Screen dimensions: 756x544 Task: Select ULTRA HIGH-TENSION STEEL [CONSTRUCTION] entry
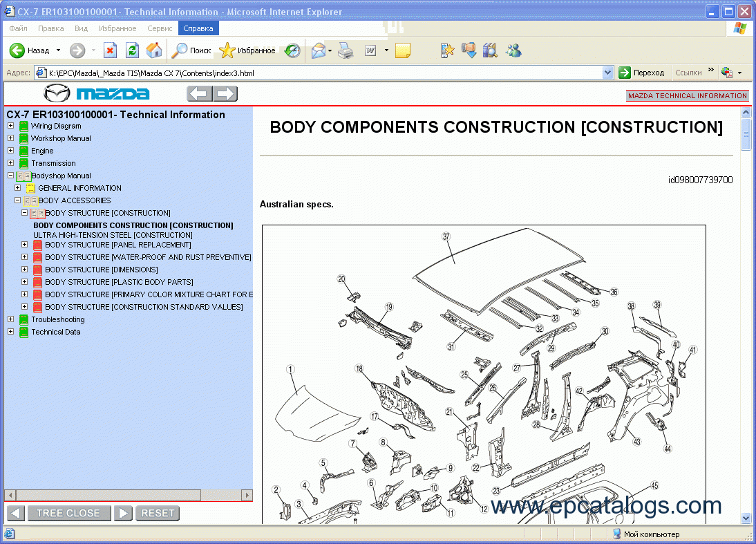tap(113, 235)
